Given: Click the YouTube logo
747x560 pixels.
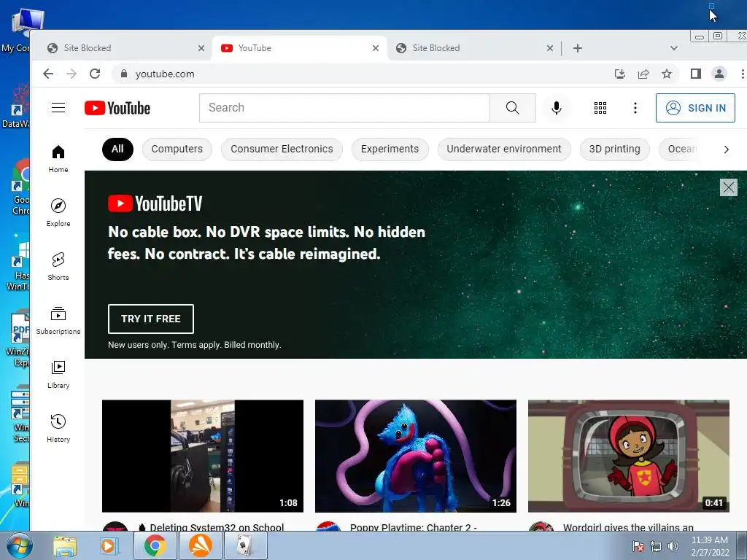Looking at the screenshot, I should 117,108.
